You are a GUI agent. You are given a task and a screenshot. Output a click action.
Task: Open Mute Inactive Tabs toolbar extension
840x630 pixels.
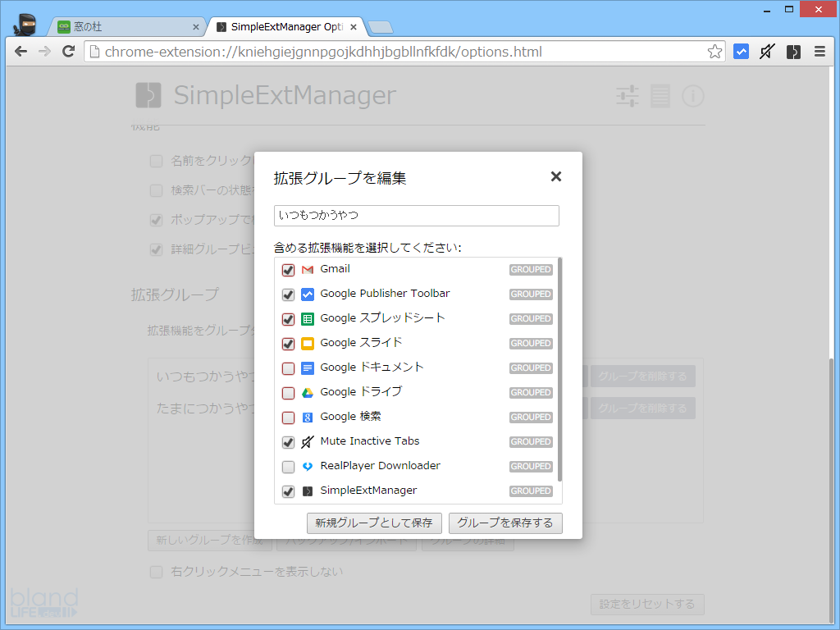tap(767, 52)
